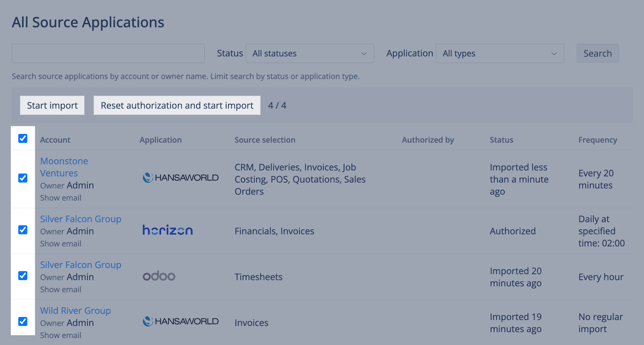
Task: Click the Authorized by column header
Action: 428,140
